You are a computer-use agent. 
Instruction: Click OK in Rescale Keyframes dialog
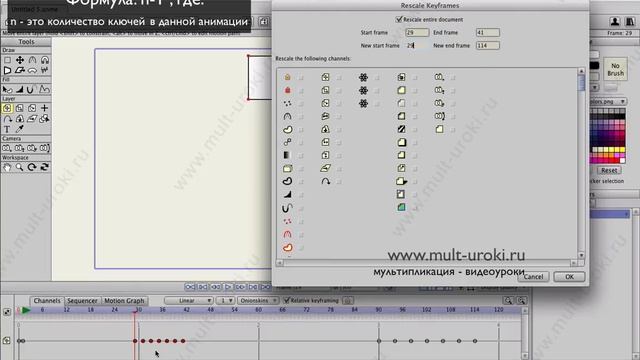pyautogui.click(x=569, y=277)
